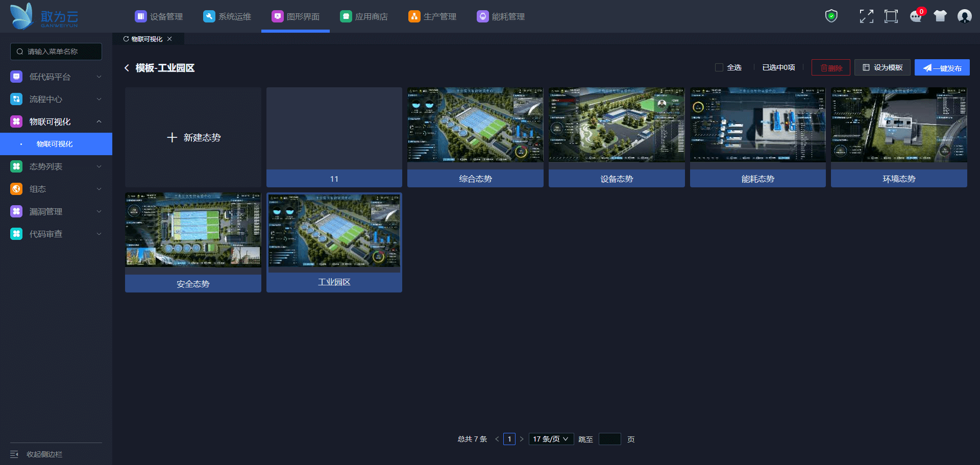Open the 设备态势 thumbnail card
The width and height of the screenshot is (980, 465).
click(617, 137)
